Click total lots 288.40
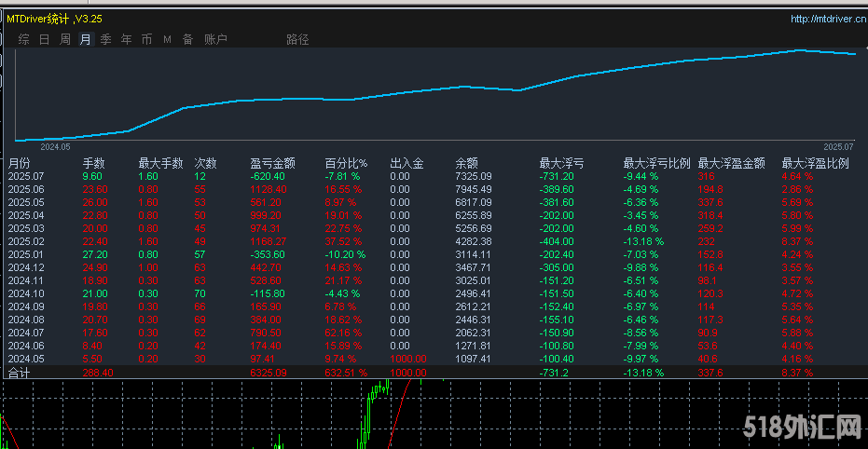Screen dimensions: 868x449 point(97,373)
